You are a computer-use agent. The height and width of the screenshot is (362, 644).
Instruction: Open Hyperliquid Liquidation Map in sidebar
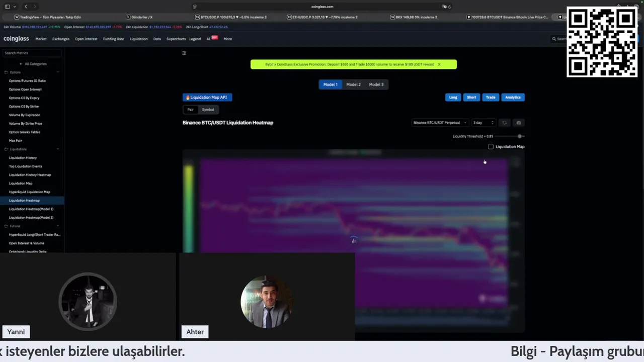click(29, 192)
